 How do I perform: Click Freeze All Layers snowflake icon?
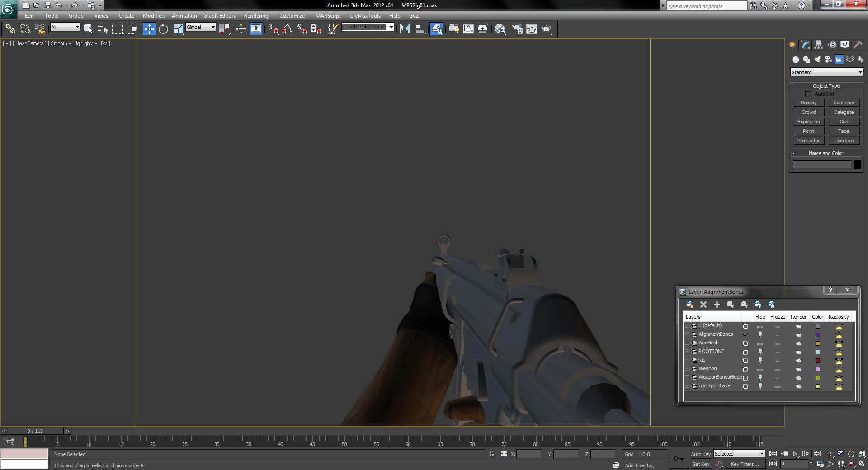[771, 305]
